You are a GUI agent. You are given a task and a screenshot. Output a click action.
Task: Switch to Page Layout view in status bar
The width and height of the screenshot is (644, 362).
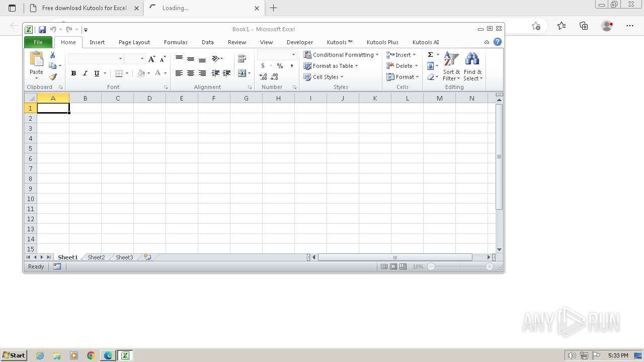393,266
